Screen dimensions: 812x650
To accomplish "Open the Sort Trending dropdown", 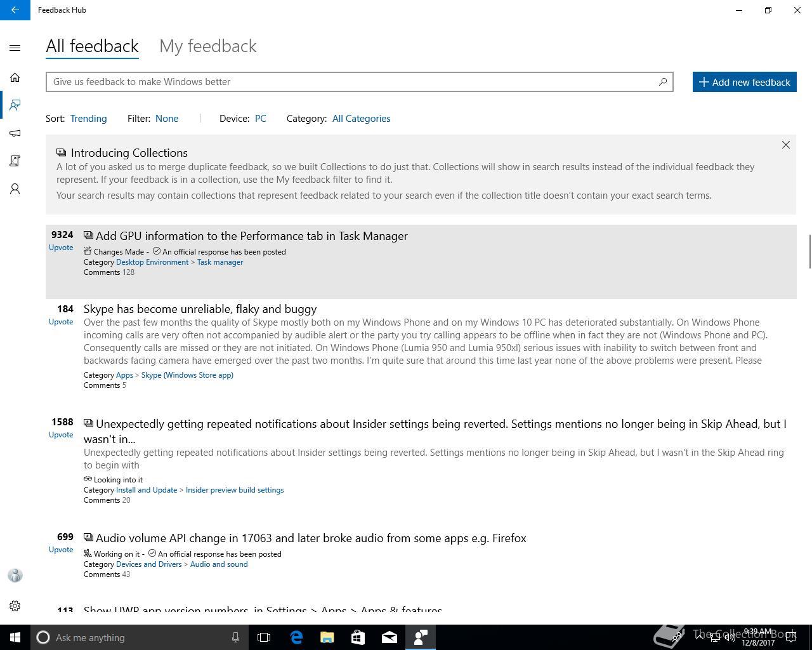I will click(x=88, y=119).
